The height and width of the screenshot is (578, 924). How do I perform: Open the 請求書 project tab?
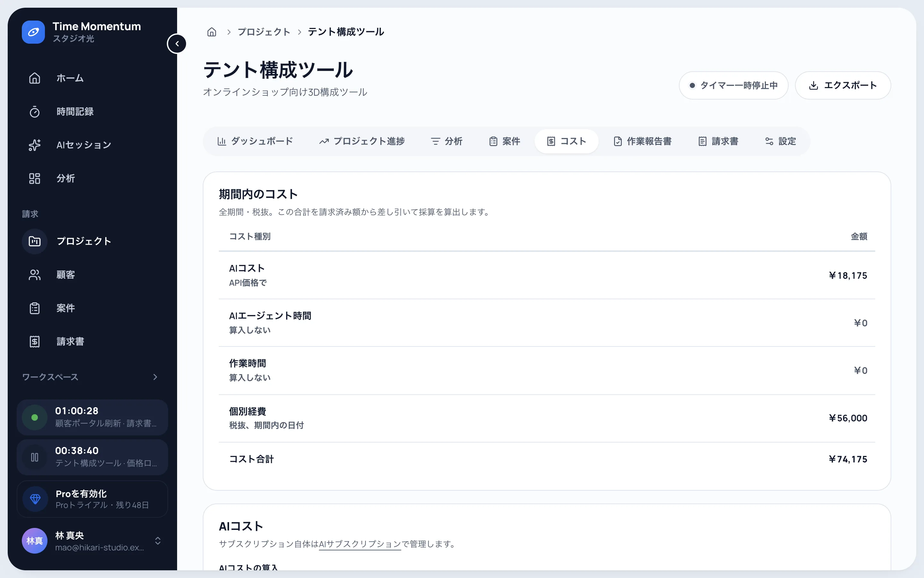click(719, 141)
